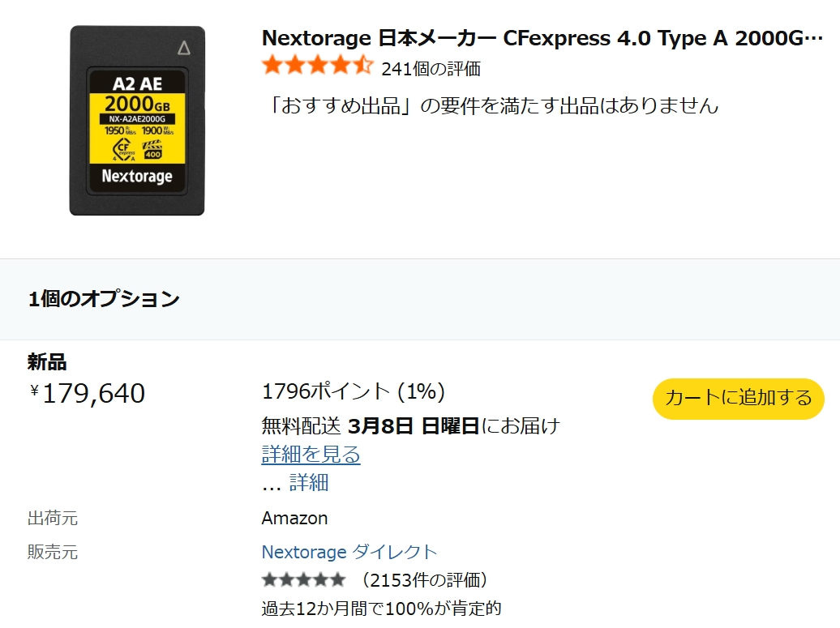This screenshot has width=840, height=628.
Task: Click the orange product star rating icons
Action: pos(317,66)
